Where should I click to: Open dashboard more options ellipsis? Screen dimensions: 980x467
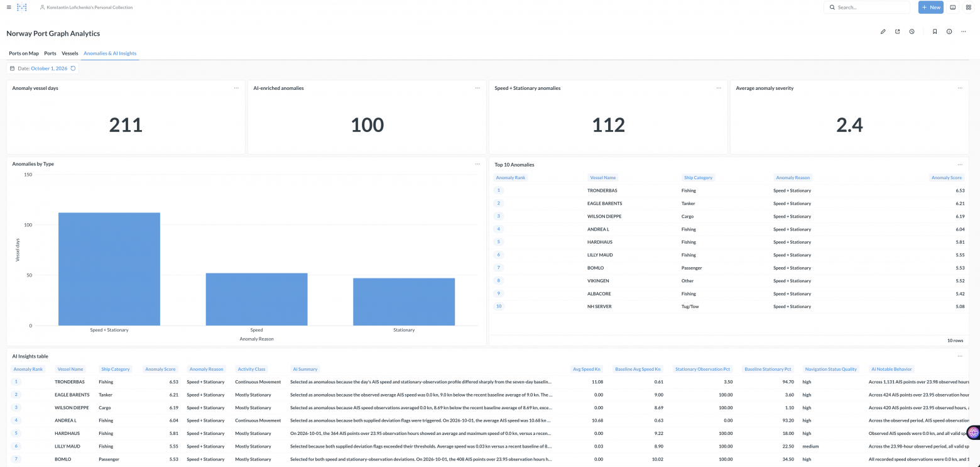964,31
